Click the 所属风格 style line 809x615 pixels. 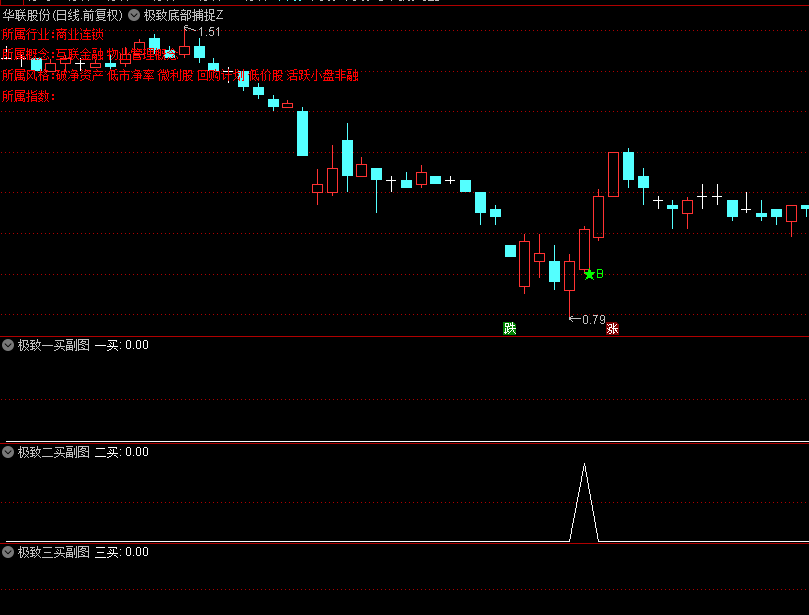(180, 75)
